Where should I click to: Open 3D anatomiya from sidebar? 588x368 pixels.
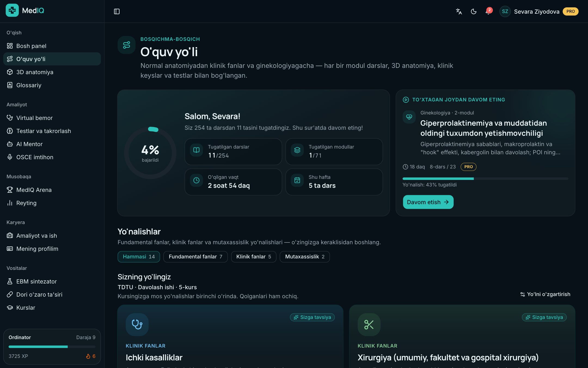[x=52, y=72]
